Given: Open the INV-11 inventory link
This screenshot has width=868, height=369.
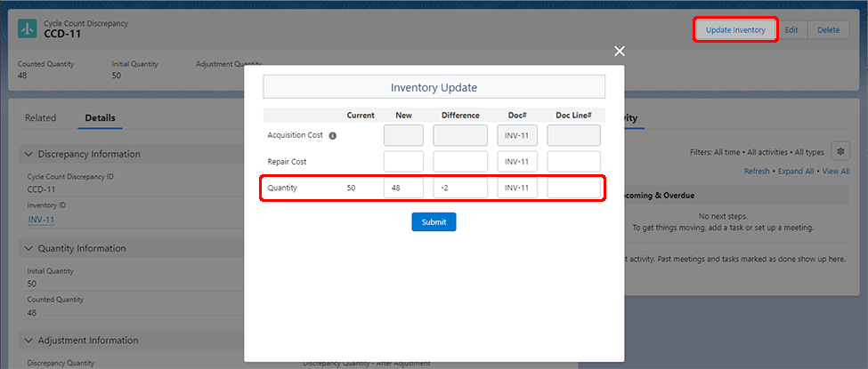Looking at the screenshot, I should coord(41,220).
